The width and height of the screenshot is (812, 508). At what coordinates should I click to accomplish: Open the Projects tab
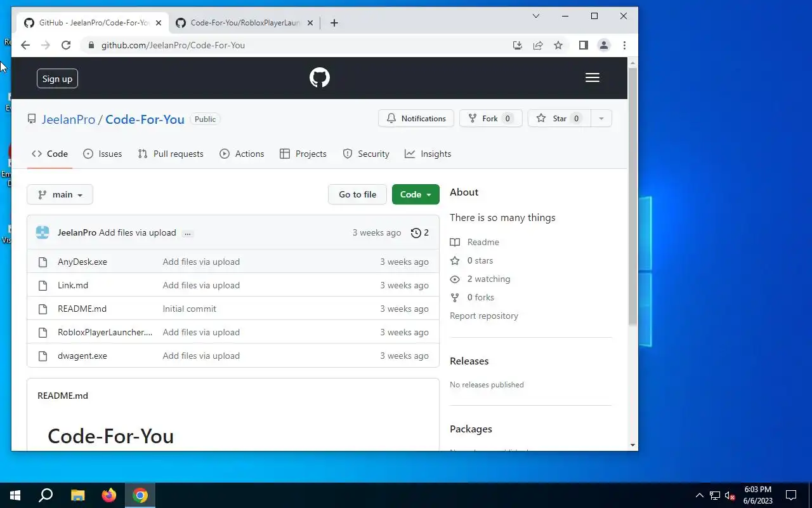click(x=303, y=154)
